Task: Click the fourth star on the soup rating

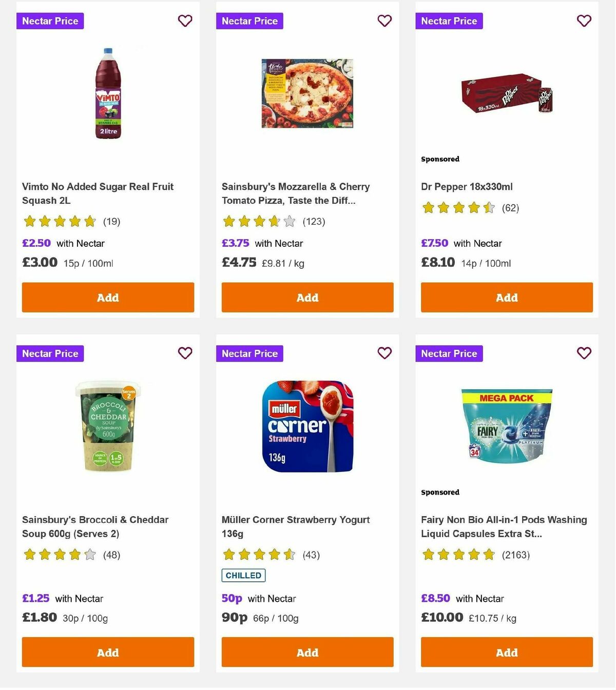Action: [75, 555]
